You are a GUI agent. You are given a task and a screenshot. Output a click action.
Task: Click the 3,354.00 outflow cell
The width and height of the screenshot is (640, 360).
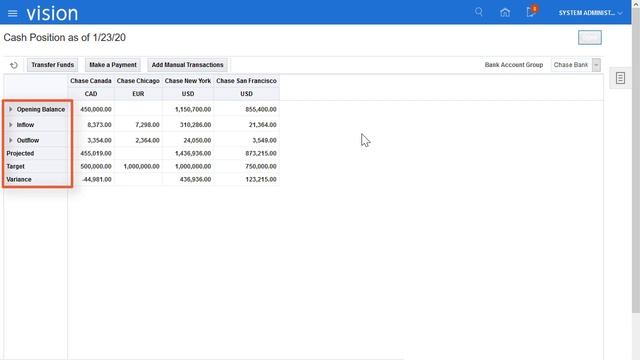tap(91, 140)
